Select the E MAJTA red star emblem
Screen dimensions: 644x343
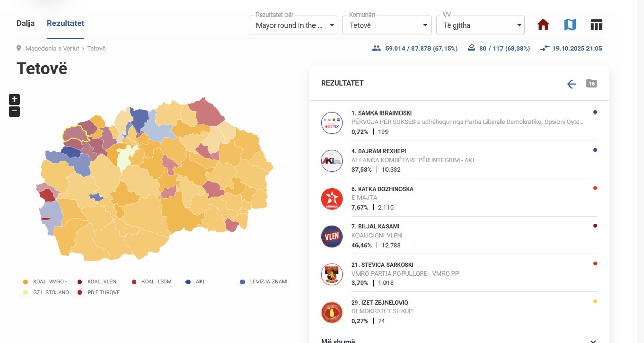(332, 198)
